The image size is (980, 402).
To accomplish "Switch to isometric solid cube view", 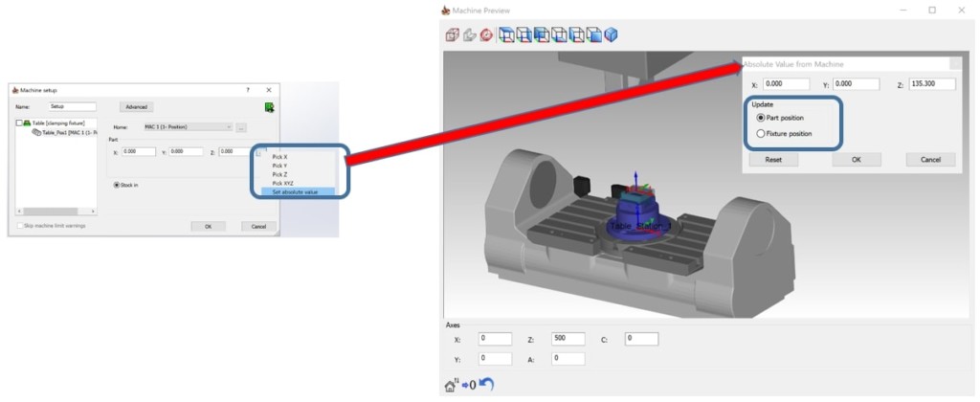I will tap(612, 35).
